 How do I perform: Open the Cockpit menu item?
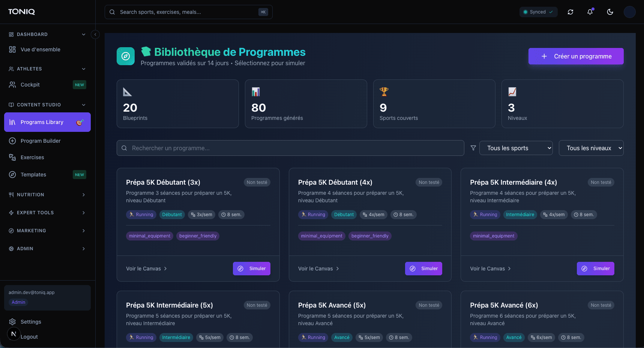tap(47, 85)
